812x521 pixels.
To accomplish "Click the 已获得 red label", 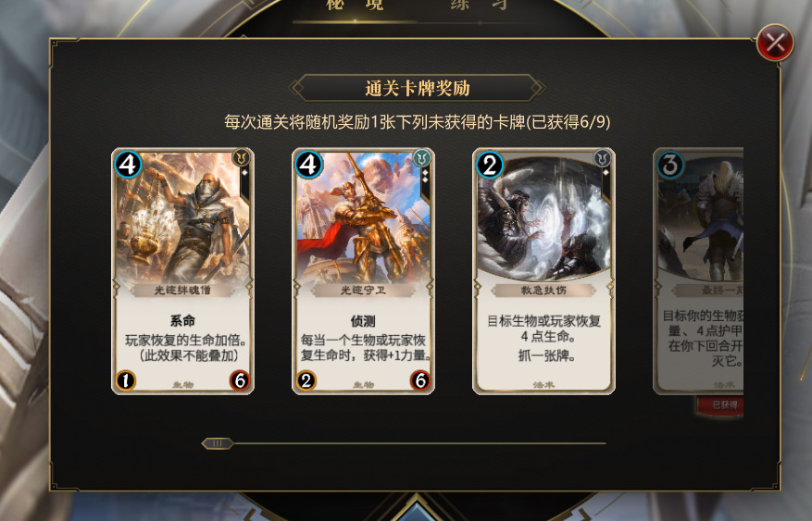I will coord(720,405).
